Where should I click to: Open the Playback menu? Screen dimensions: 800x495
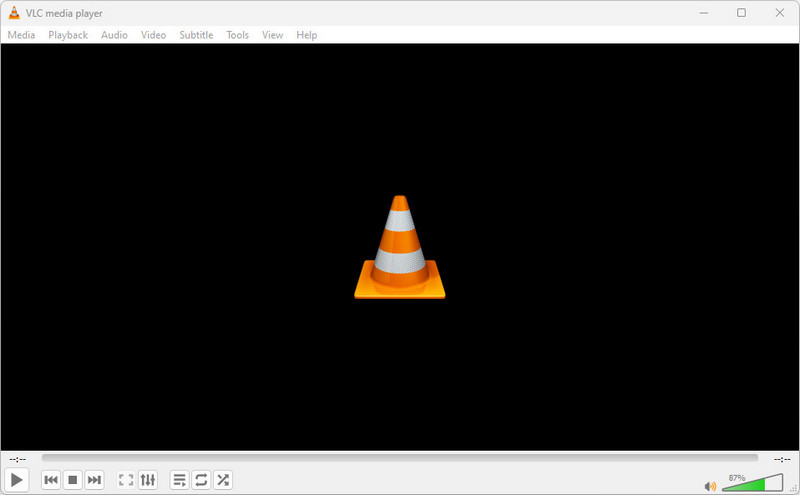pyautogui.click(x=68, y=35)
